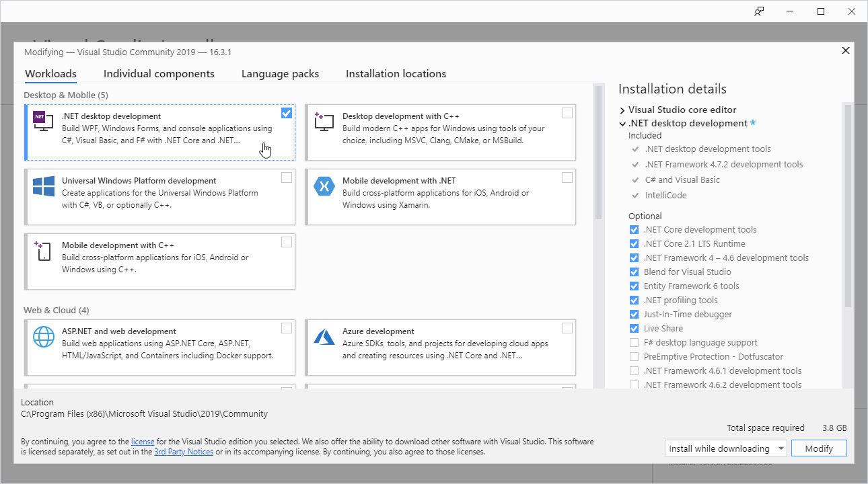868x484 pixels.
Task: Open the 3rd Party Notices link
Action: click(x=184, y=452)
